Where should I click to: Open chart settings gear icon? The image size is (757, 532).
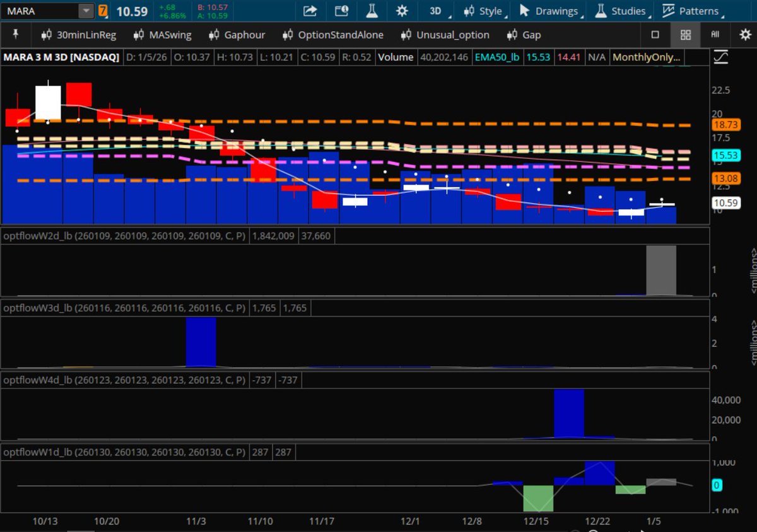click(x=402, y=11)
